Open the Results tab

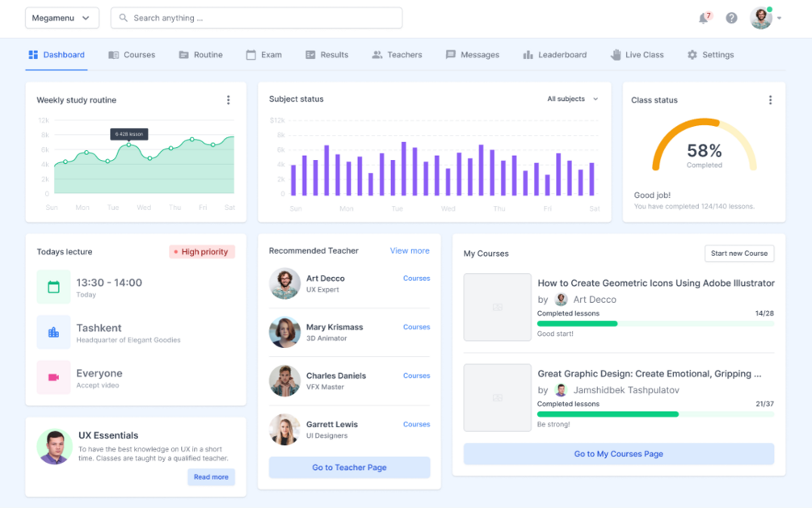tap(326, 54)
